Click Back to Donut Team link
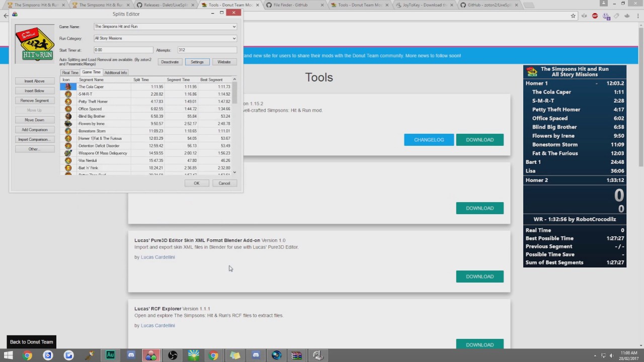This screenshot has height=362, width=644. coord(31,342)
